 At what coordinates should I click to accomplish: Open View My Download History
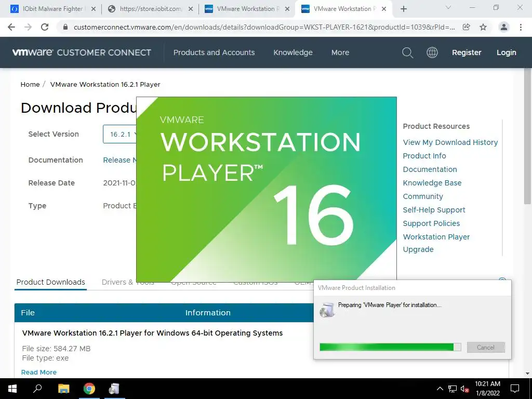click(450, 142)
